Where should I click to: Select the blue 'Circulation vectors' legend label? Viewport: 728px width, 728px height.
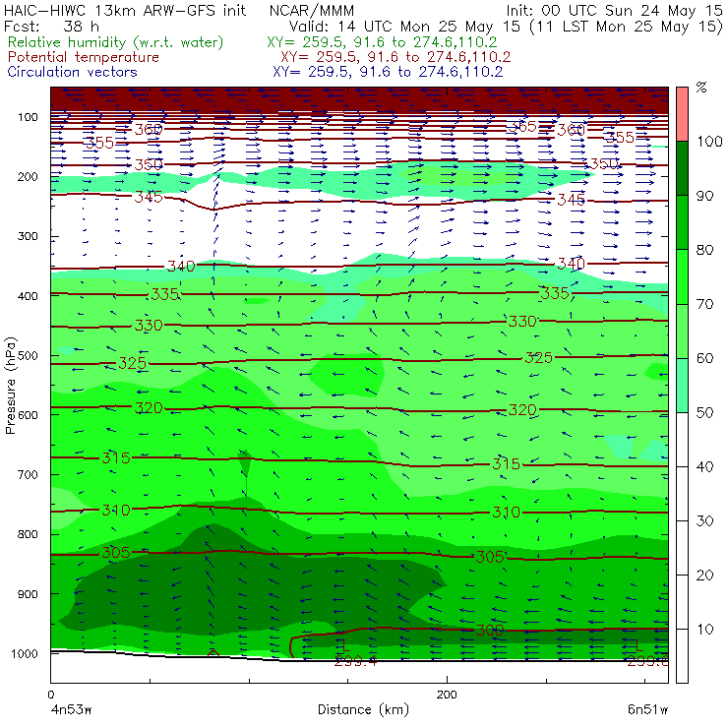(x=73, y=72)
